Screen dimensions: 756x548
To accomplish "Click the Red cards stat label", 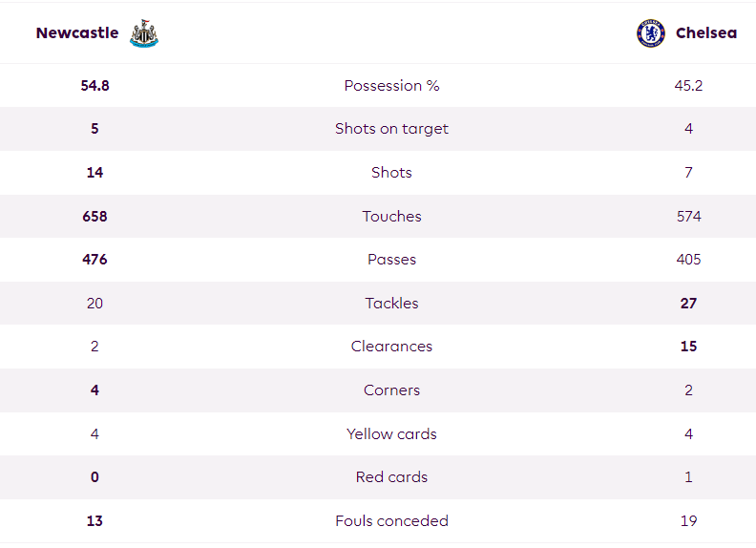I will tap(391, 476).
